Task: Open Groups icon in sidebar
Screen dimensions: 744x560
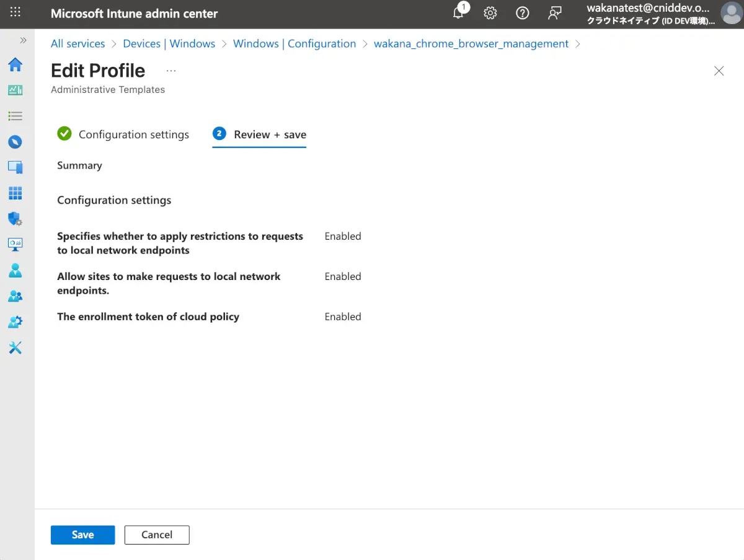Action: pos(15,296)
